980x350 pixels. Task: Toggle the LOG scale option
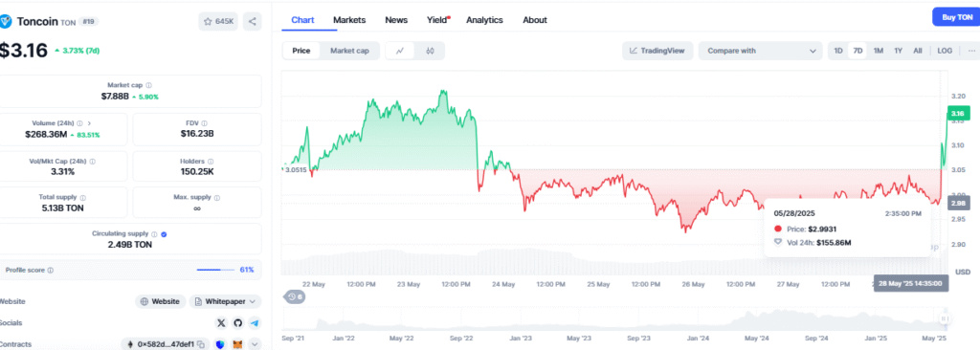coord(945,52)
